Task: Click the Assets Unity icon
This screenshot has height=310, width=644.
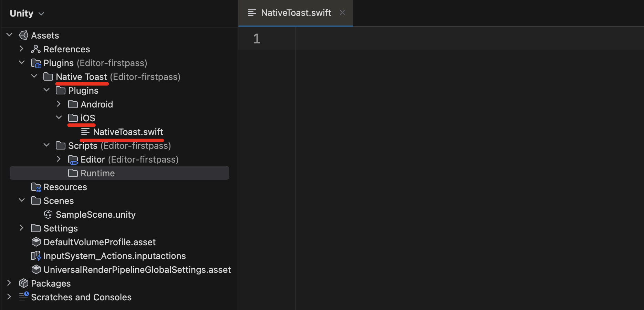Action: click(23, 35)
